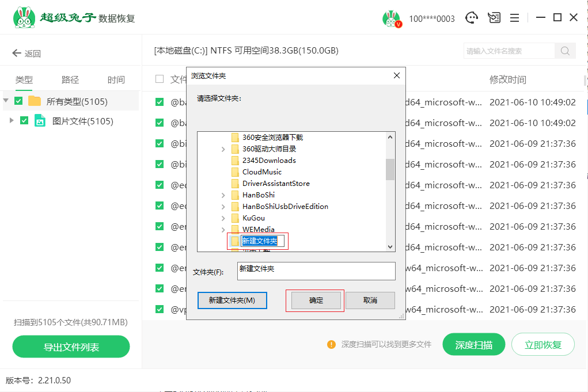Click the customer service headset icon

(472, 18)
